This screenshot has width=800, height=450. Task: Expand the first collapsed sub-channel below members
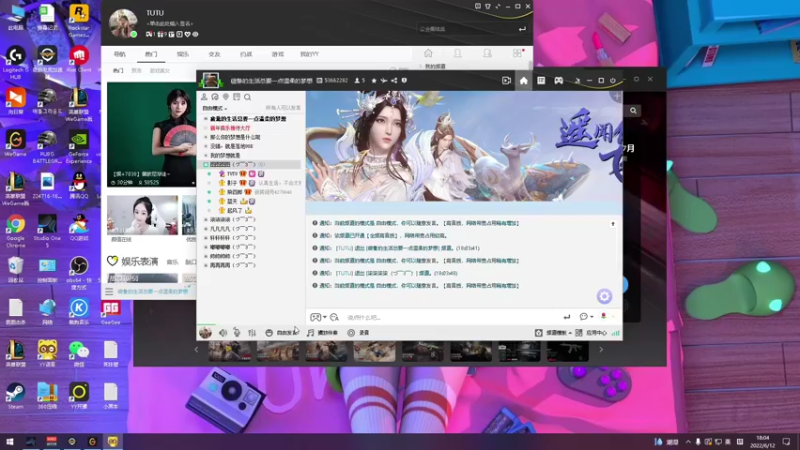206,220
